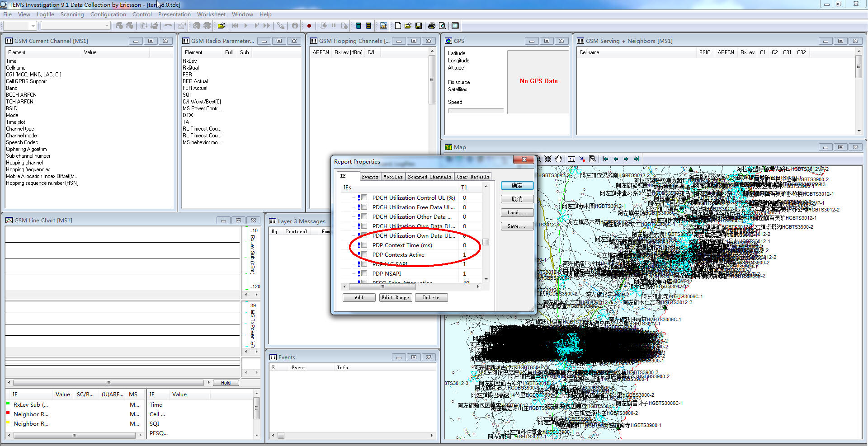Click the rewind logfile button in toolbar
The height and width of the screenshot is (446, 868).
[x=236, y=26]
